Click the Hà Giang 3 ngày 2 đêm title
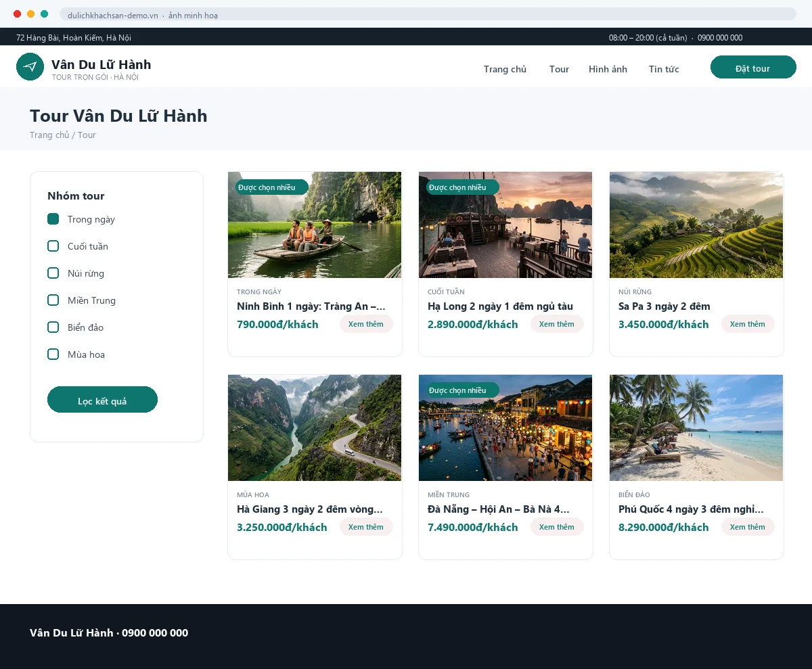812x669 pixels. pyautogui.click(x=310, y=509)
